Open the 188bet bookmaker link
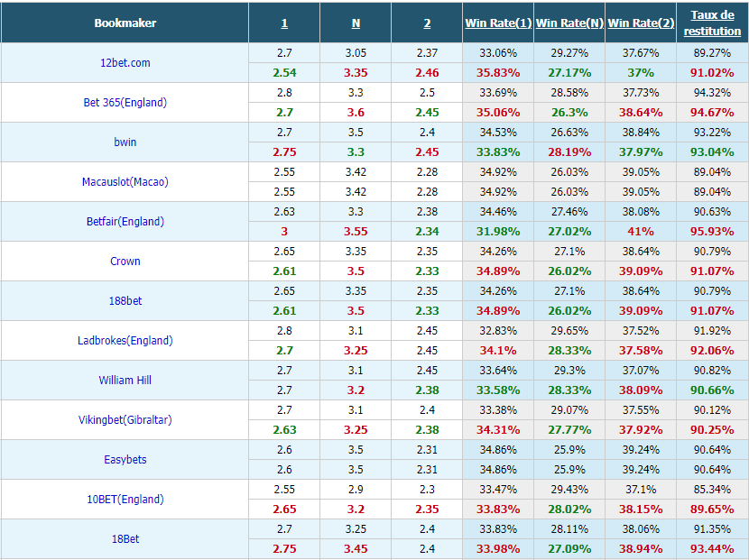Viewport: 749px width, 560px height. pyautogui.click(x=125, y=301)
